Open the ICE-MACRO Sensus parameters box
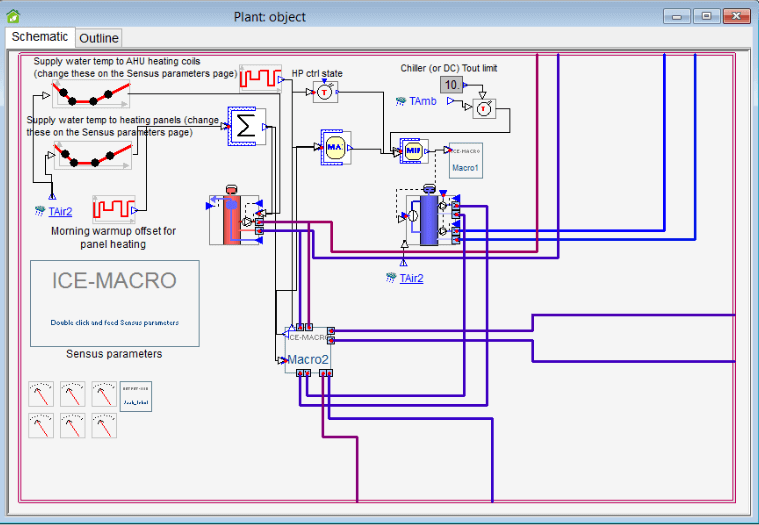This screenshot has height=525, width=759. coord(115,303)
